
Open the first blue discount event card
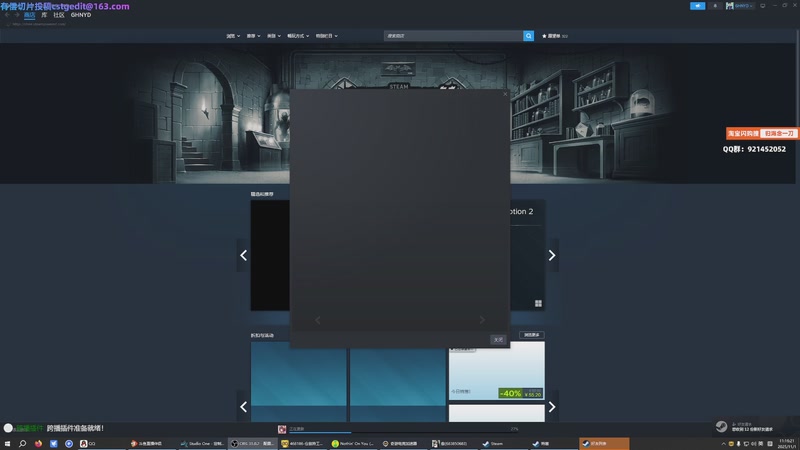coord(298,382)
